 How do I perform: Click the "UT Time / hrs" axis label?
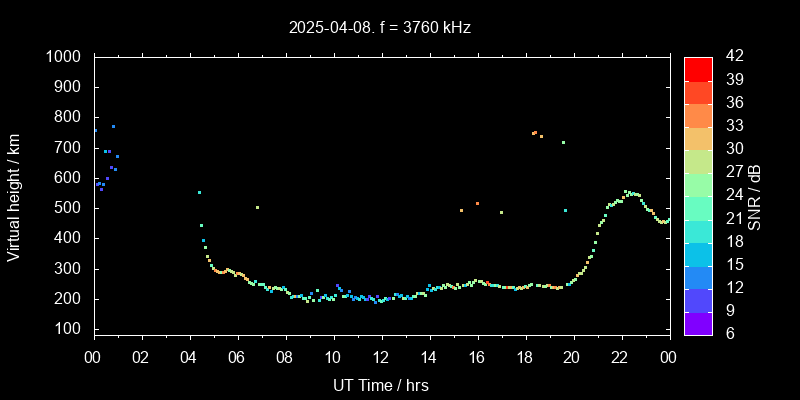[380, 384]
